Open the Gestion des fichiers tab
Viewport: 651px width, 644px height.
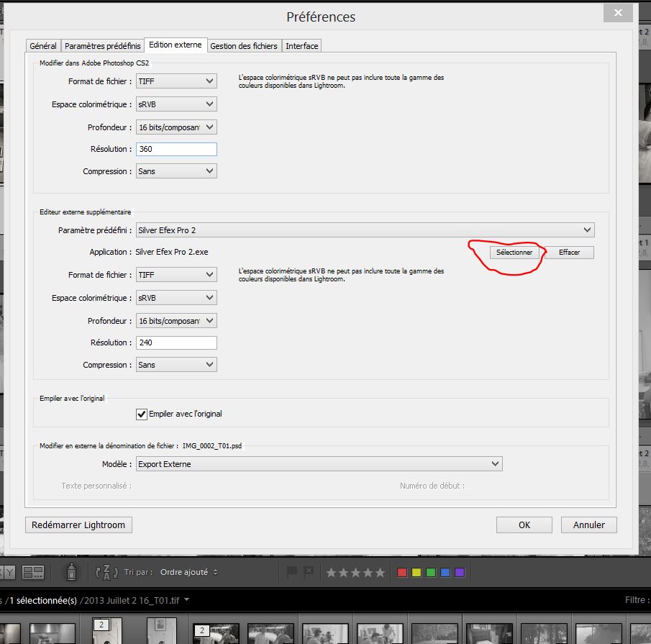click(x=244, y=45)
